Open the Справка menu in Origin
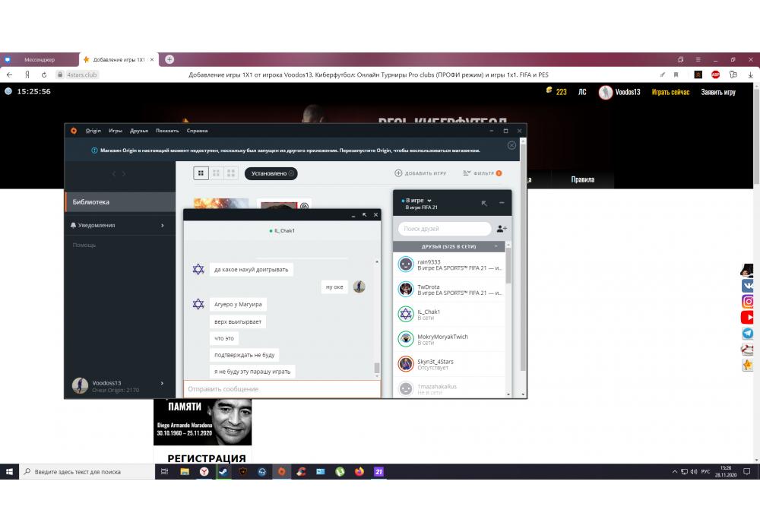The image size is (760, 532). [197, 131]
